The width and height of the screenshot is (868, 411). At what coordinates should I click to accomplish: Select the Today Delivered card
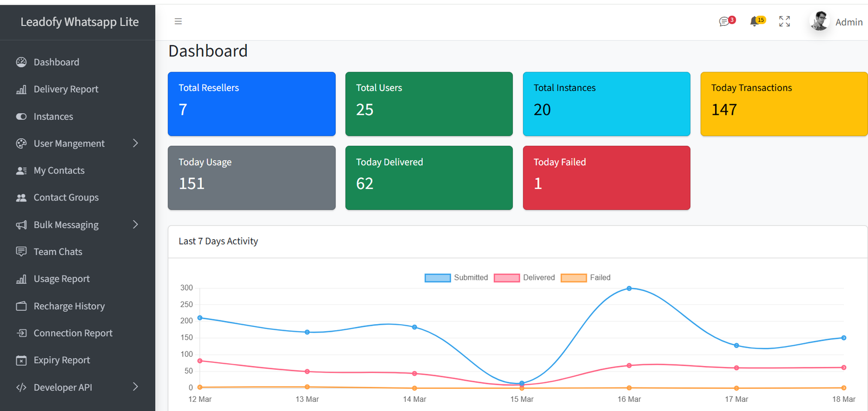[x=429, y=178]
